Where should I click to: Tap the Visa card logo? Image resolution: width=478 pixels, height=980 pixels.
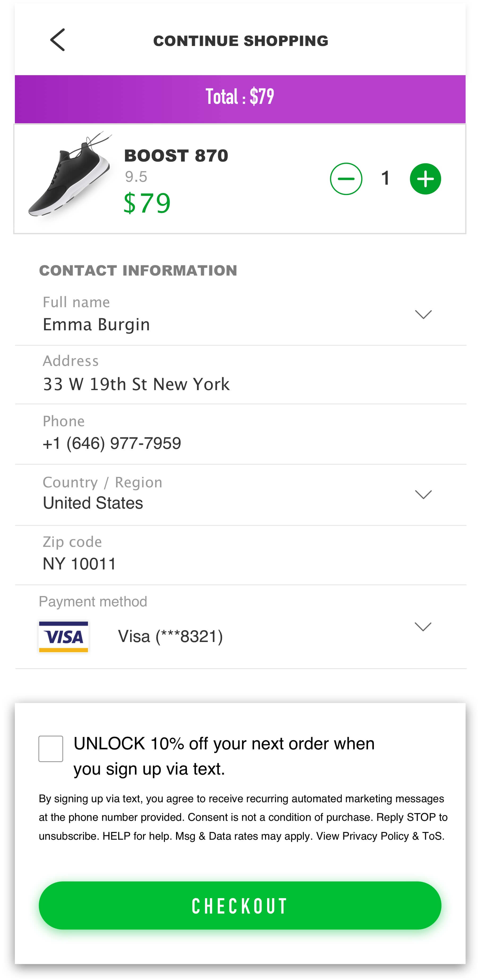(x=63, y=636)
